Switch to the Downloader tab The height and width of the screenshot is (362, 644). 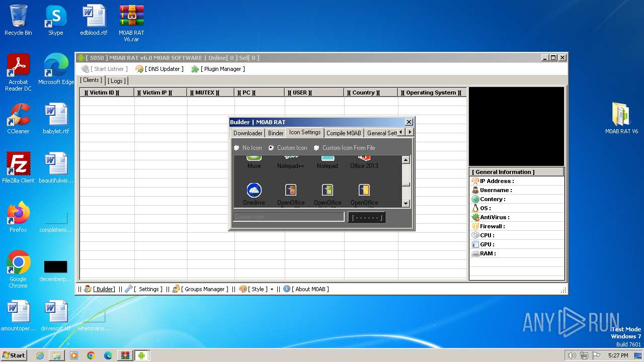tap(248, 133)
